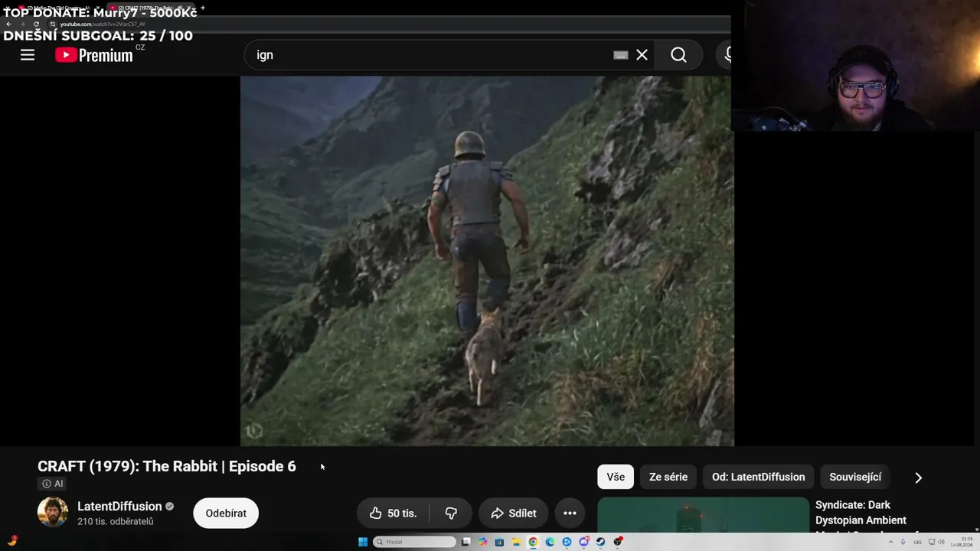Open the LatentDiffusion channel name link

(119, 507)
